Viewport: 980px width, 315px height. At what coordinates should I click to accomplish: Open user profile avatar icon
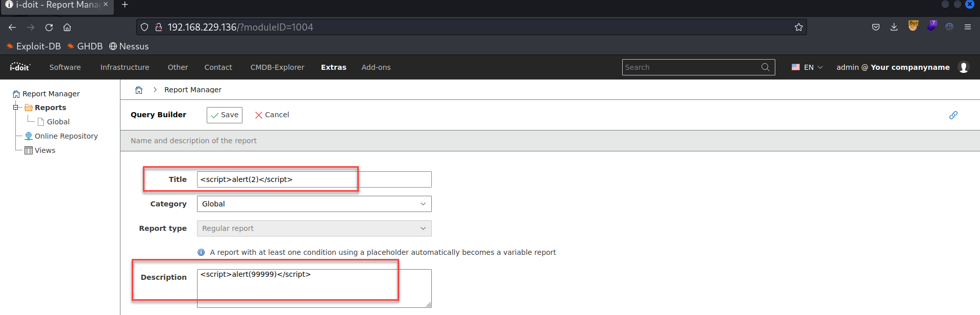pyautogui.click(x=964, y=67)
